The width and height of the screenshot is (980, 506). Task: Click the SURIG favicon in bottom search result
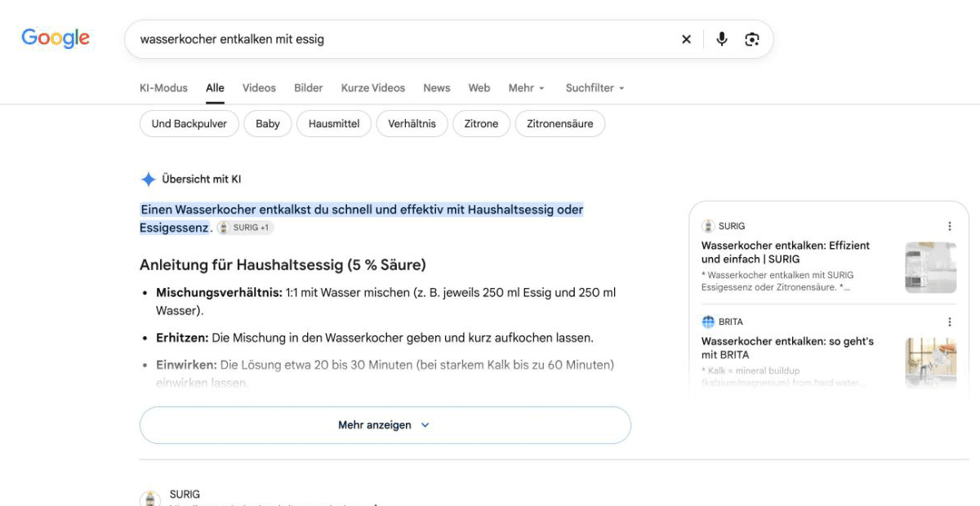click(x=149, y=499)
